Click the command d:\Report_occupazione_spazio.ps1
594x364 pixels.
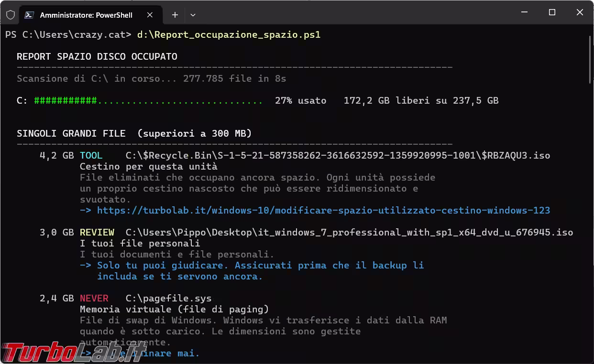[229, 34]
